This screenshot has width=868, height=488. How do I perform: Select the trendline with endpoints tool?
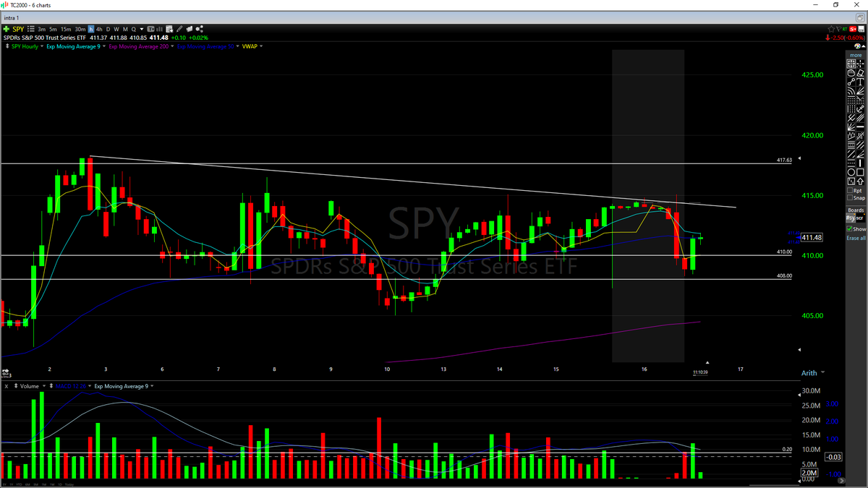[851, 82]
